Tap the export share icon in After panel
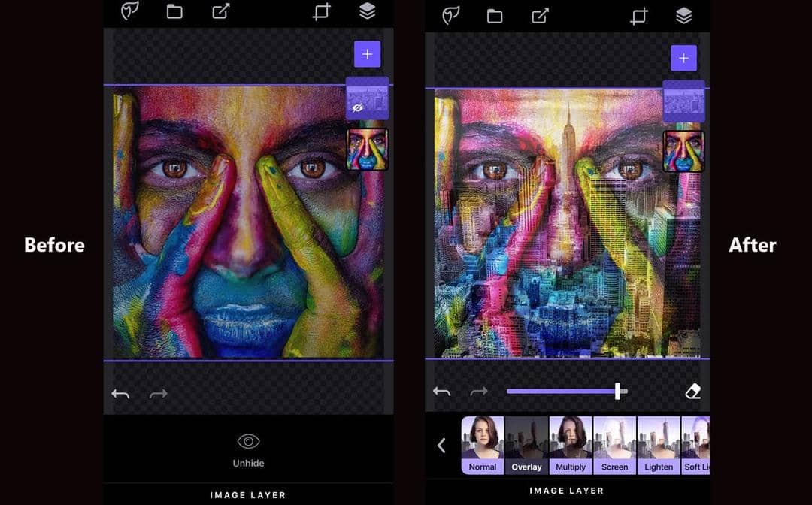The width and height of the screenshot is (812, 505). point(540,16)
